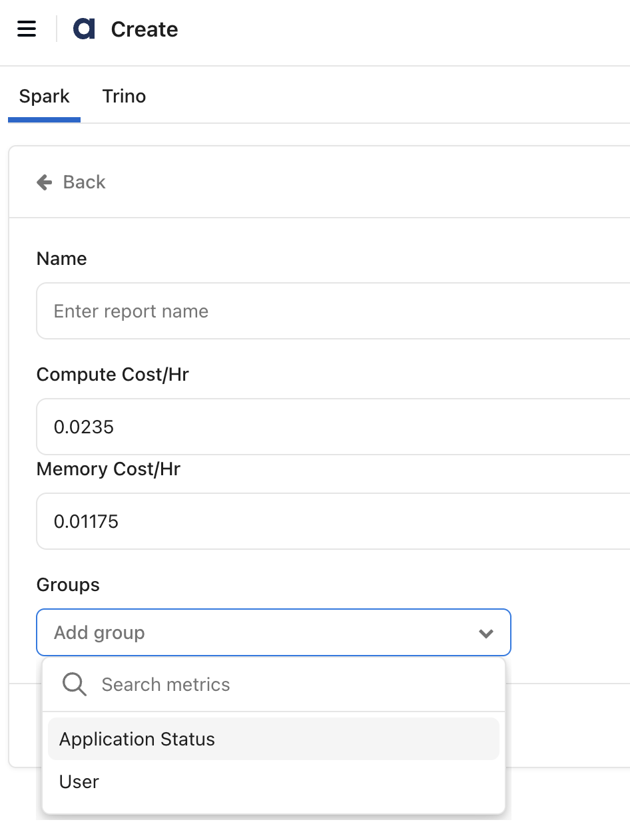Click the Back arrow icon

[x=45, y=182]
